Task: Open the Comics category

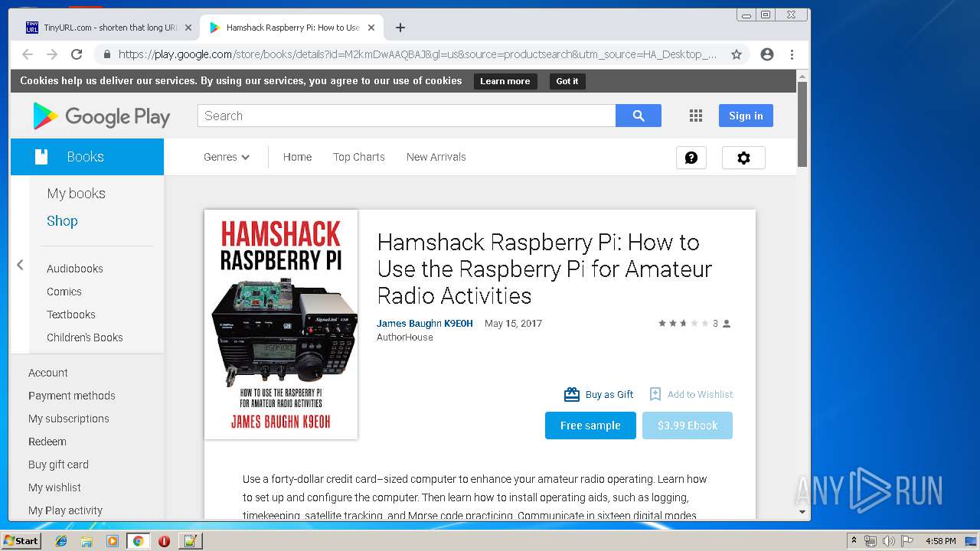Action: click(64, 292)
